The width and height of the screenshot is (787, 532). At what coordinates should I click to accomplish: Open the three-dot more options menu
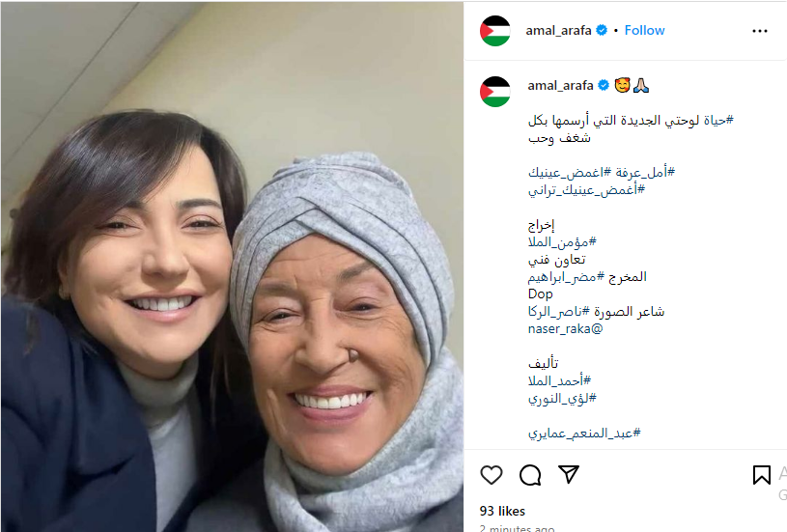pyautogui.click(x=760, y=31)
